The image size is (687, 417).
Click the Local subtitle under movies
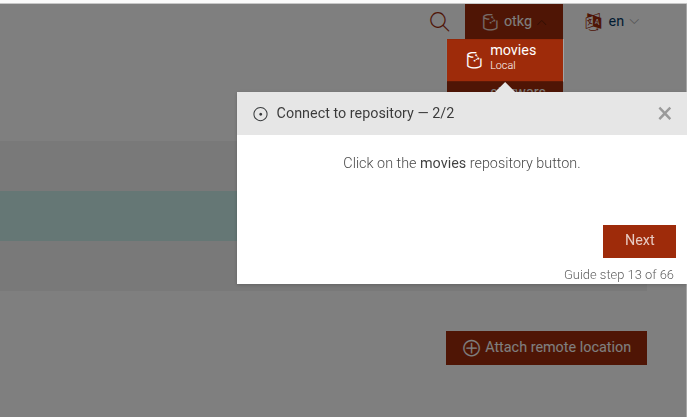pos(503,66)
